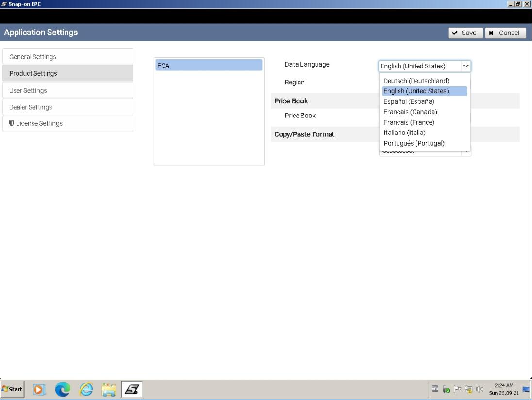Choose Español (España) language option

[x=424, y=101]
